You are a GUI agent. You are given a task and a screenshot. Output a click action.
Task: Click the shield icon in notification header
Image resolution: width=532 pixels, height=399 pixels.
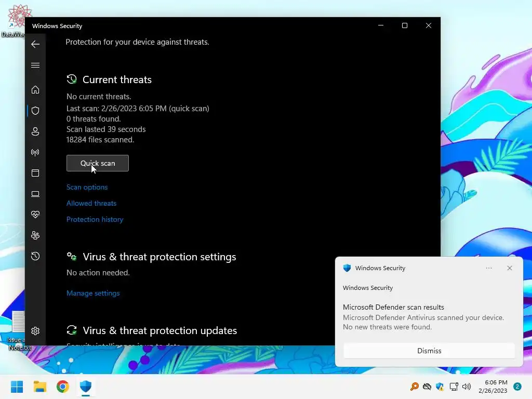347,268
